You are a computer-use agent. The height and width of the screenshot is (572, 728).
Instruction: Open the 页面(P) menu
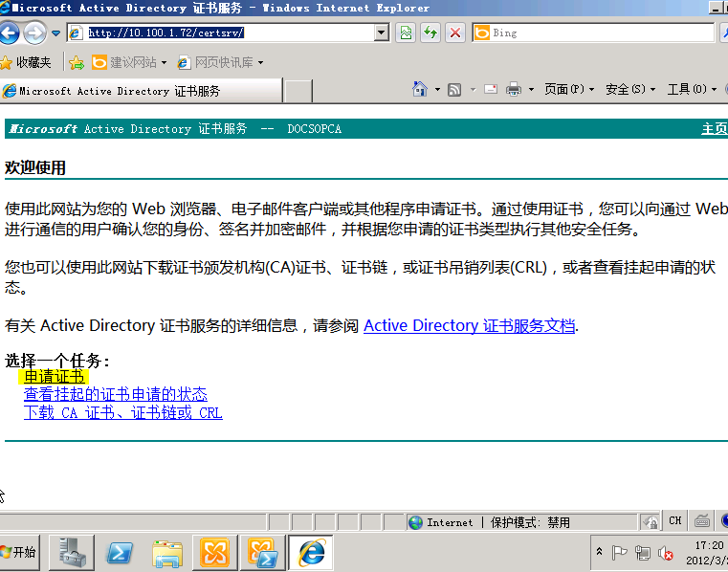tap(569, 89)
